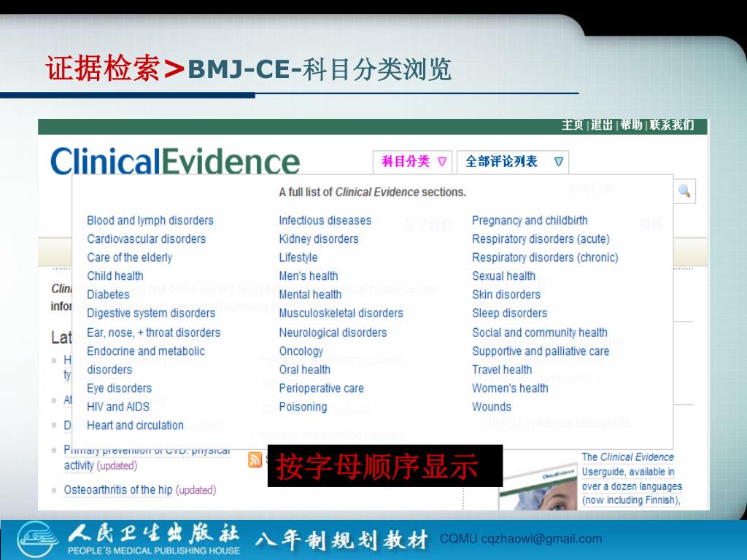Open Respiratory disorders (chronic) section
The width and height of the screenshot is (747, 560).
(x=545, y=257)
